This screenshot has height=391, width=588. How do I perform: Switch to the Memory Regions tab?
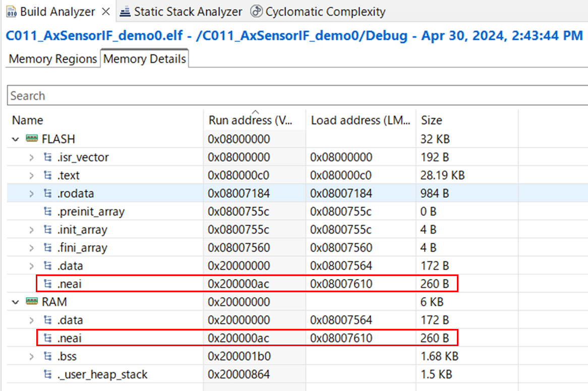[52, 59]
